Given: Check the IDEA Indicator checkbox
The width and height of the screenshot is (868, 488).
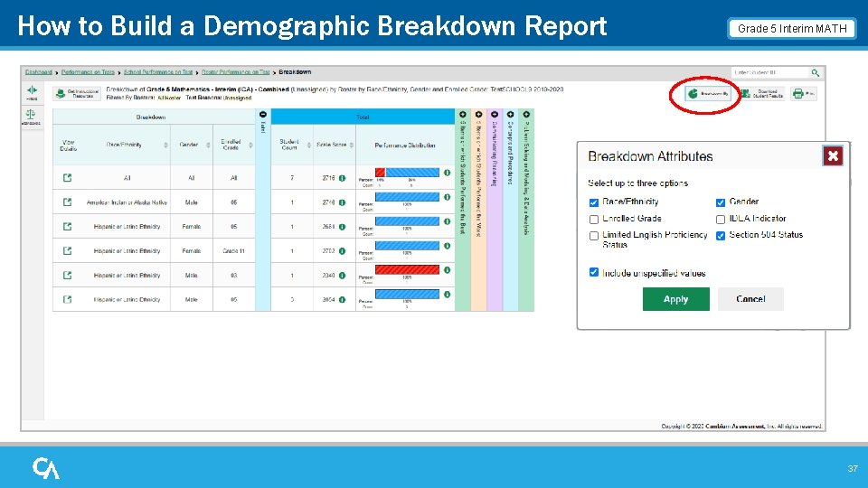Looking at the screenshot, I should coord(721,219).
